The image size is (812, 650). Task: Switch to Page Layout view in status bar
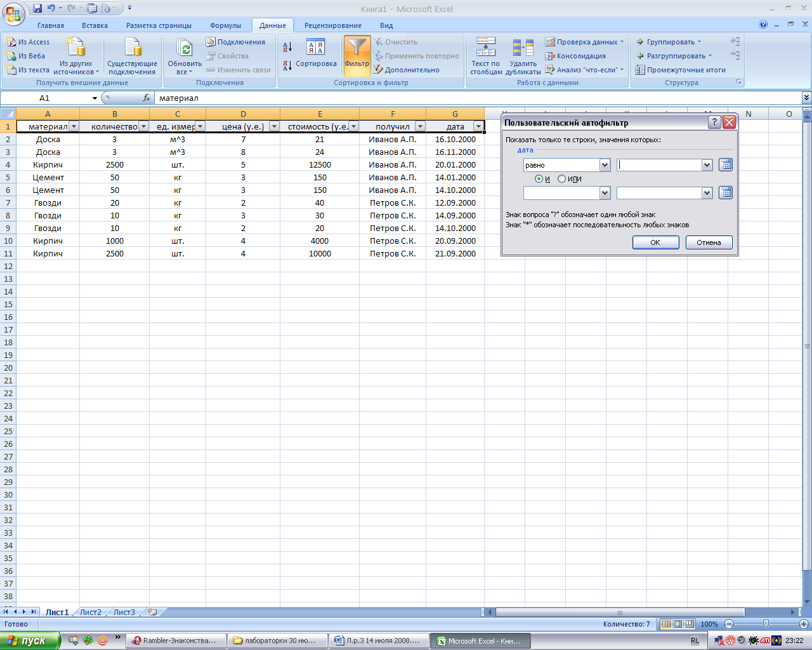[x=678, y=624]
